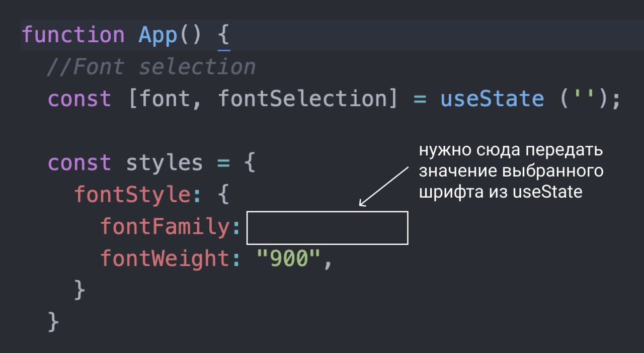The image size is (644, 353).
Task: Click the Russian annotation text
Action: (x=511, y=171)
